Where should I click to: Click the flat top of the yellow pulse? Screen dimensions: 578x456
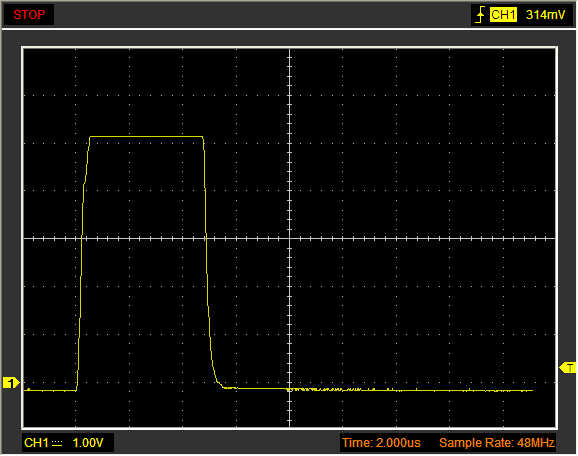click(146, 137)
